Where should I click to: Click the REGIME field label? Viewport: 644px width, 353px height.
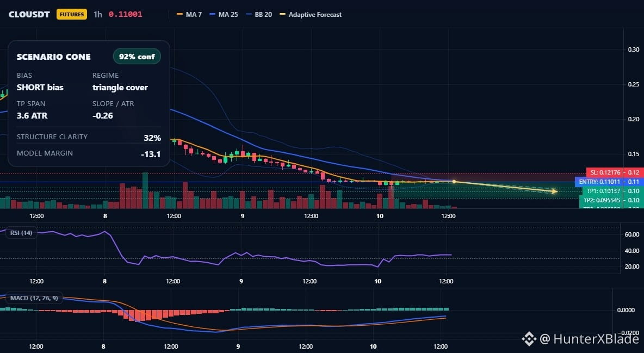[x=106, y=75]
